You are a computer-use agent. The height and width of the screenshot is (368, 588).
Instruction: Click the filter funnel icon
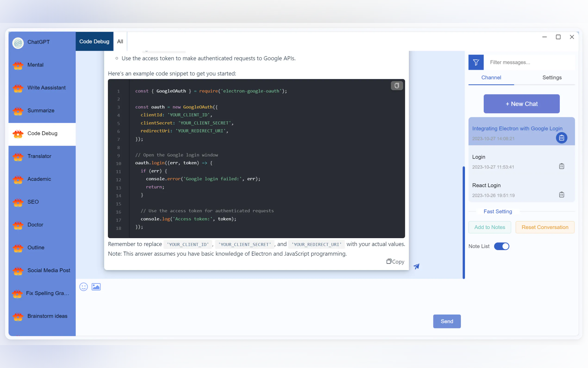pos(476,62)
